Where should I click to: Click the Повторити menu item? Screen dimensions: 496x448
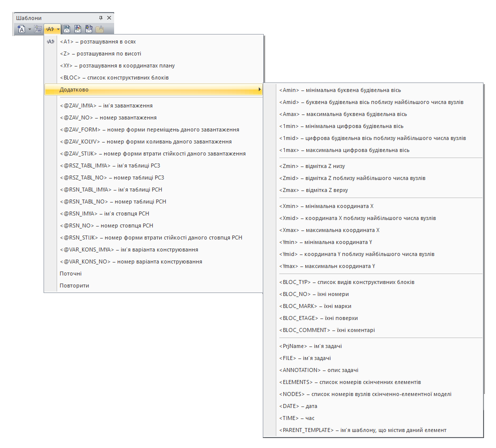(74, 285)
